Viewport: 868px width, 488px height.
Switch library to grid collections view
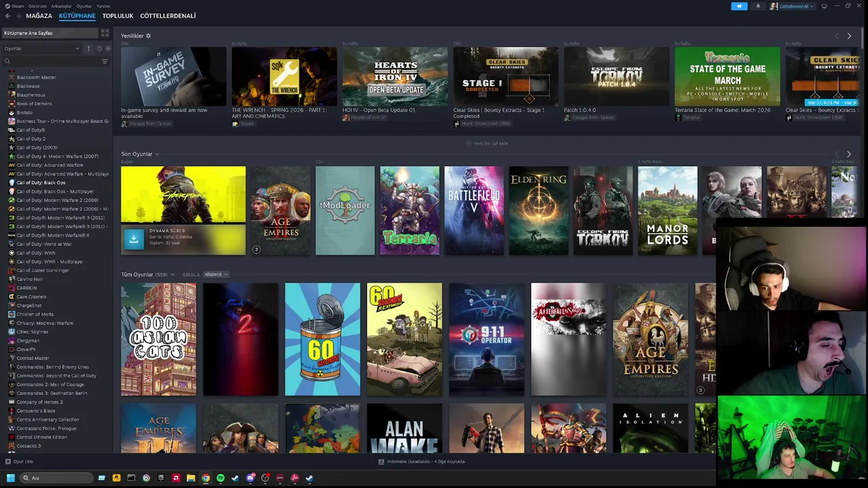105,33
